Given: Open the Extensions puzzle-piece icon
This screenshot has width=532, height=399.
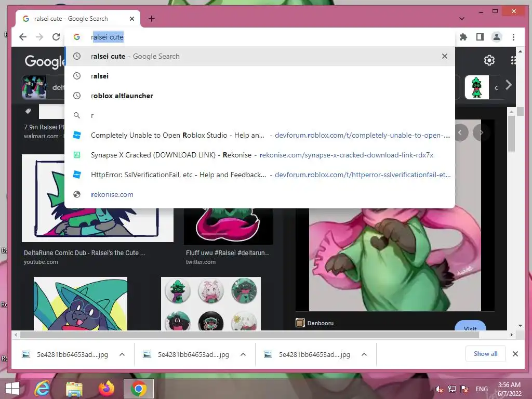Looking at the screenshot, I should pos(463,37).
